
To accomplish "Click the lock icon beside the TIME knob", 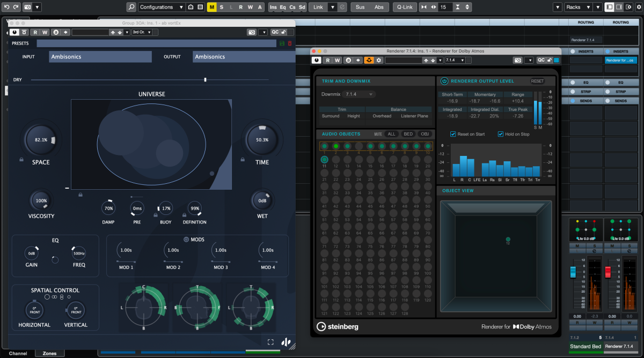I will (243, 159).
